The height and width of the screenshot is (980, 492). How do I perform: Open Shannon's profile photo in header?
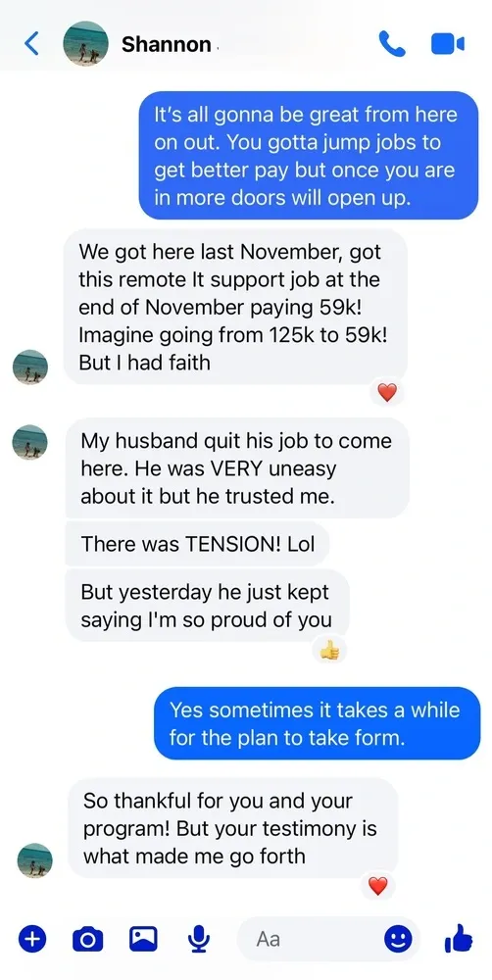coord(85,44)
